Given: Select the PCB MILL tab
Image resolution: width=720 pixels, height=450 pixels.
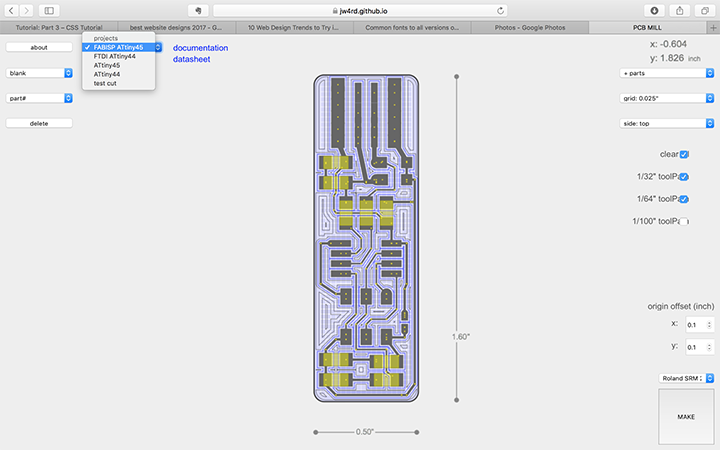Looking at the screenshot, I should tap(647, 28).
